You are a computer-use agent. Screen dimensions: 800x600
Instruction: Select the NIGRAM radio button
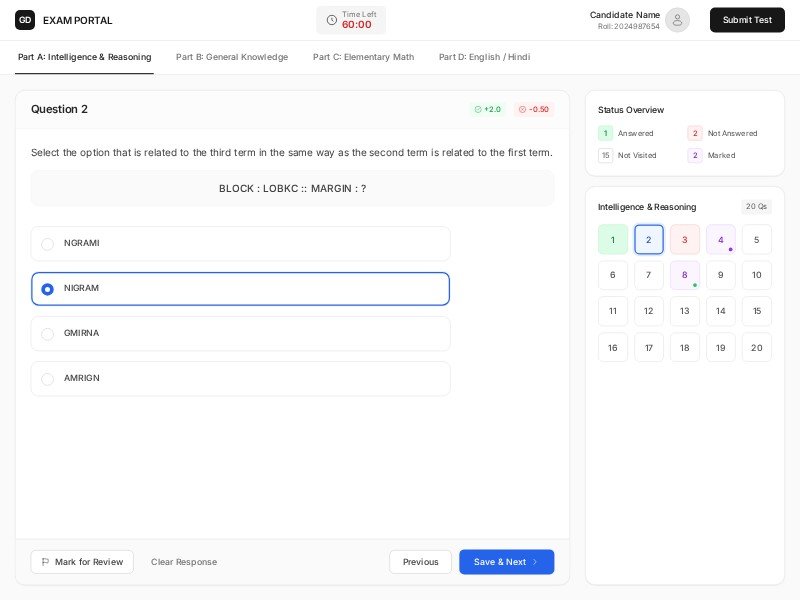tap(47, 289)
